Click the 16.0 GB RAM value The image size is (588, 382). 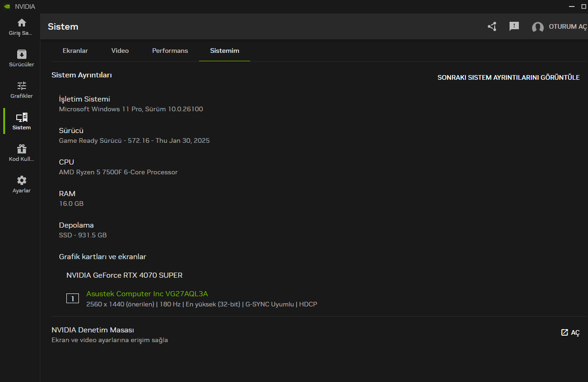pos(71,204)
